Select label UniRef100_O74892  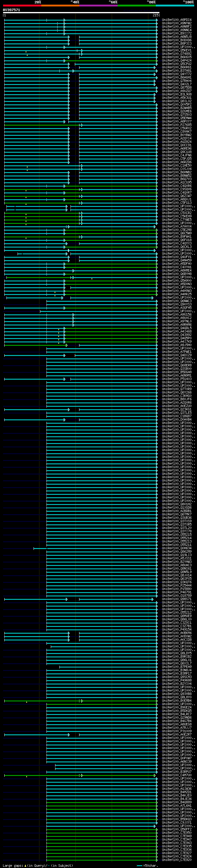point(176,54)
